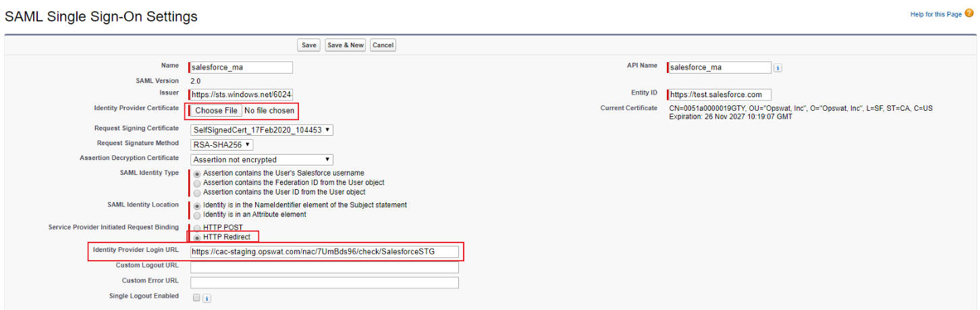Click the No file chosen text
The image size is (980, 310).
[x=269, y=111]
